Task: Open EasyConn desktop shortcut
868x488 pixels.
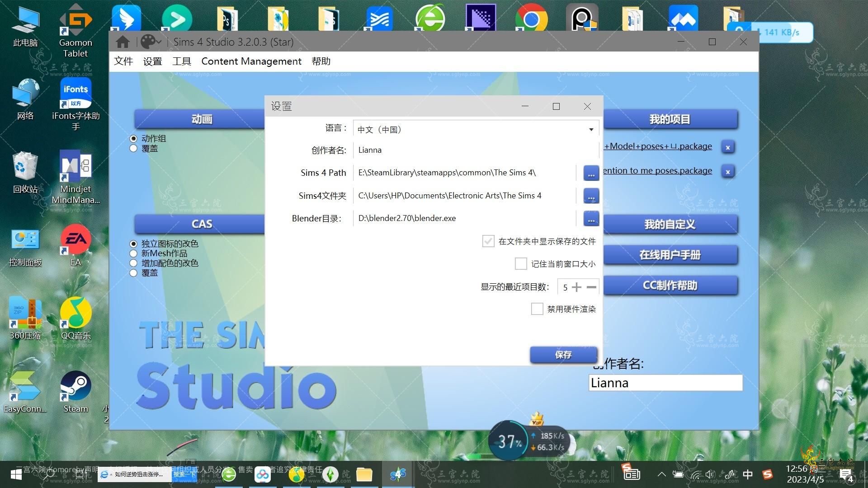Action: [25, 392]
